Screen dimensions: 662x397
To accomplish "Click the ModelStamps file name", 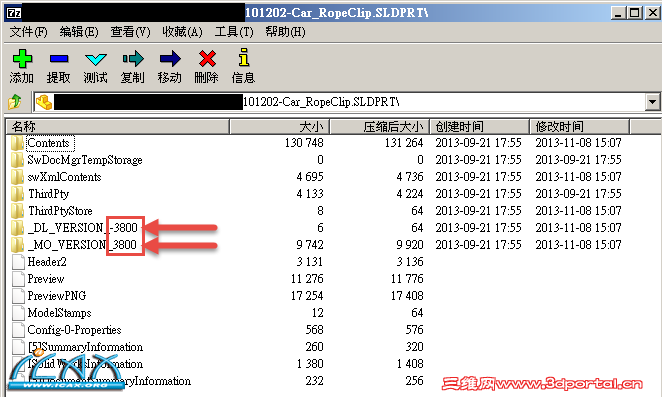I will pos(60,313).
